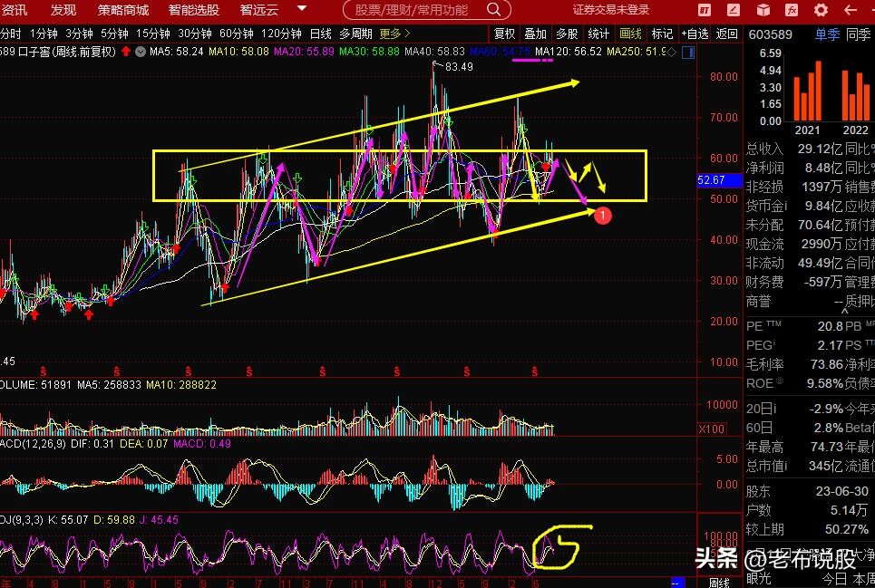This screenshot has height=588, width=875.
Task: Switch to 日线 daily chart
Action: [x=321, y=34]
